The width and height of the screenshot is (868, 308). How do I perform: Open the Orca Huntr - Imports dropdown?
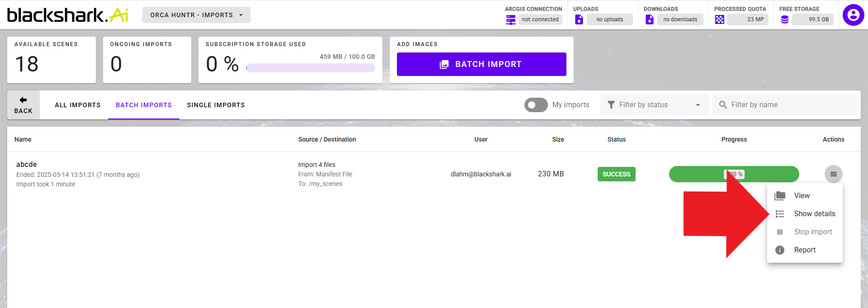[196, 15]
